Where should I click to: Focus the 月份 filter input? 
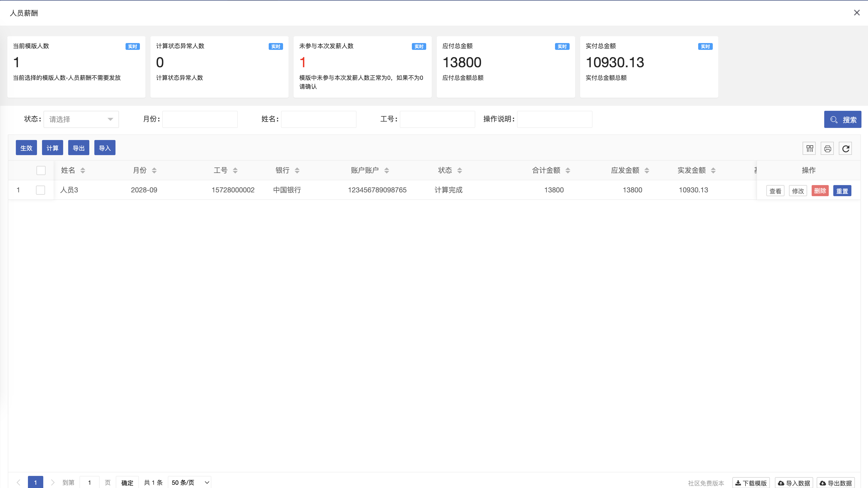[x=200, y=119]
